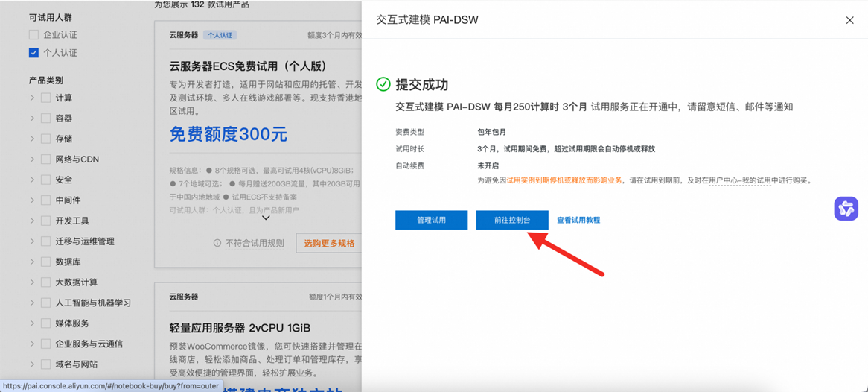Screen dimensions: 868x392
Task: Uncheck the 个人认证 checkbox
Action: (33, 53)
